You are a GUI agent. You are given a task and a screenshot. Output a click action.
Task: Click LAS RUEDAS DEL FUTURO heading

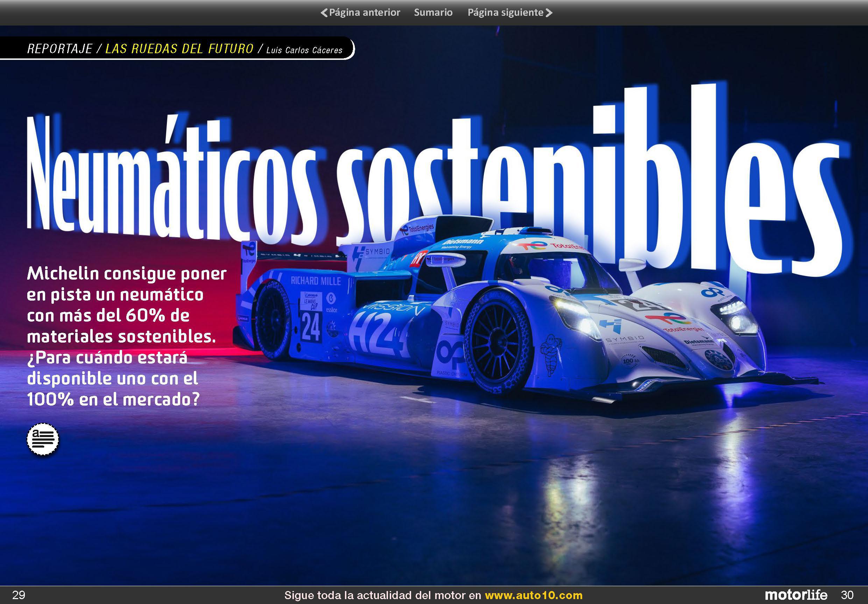coord(179,49)
